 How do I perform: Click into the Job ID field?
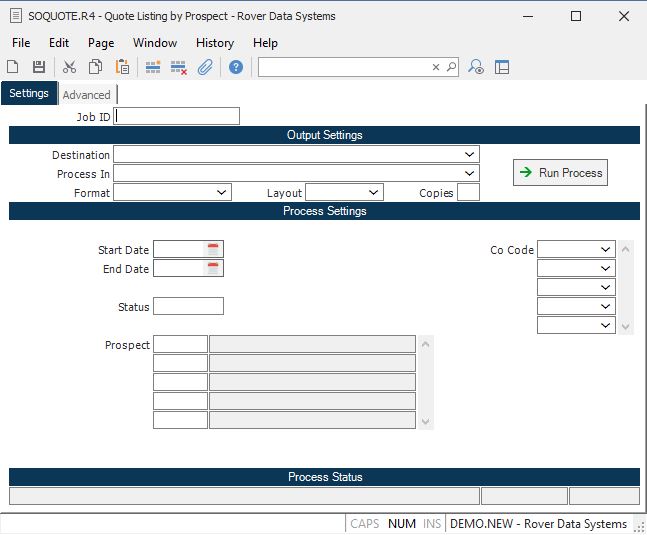178,116
